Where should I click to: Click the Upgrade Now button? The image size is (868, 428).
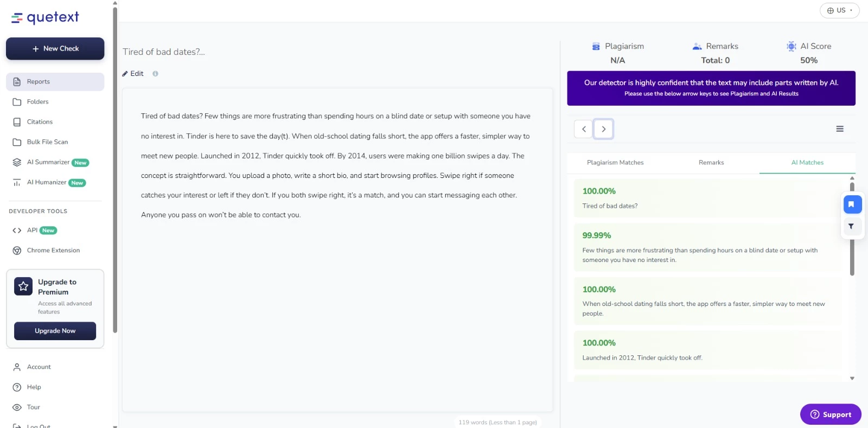[x=55, y=331]
